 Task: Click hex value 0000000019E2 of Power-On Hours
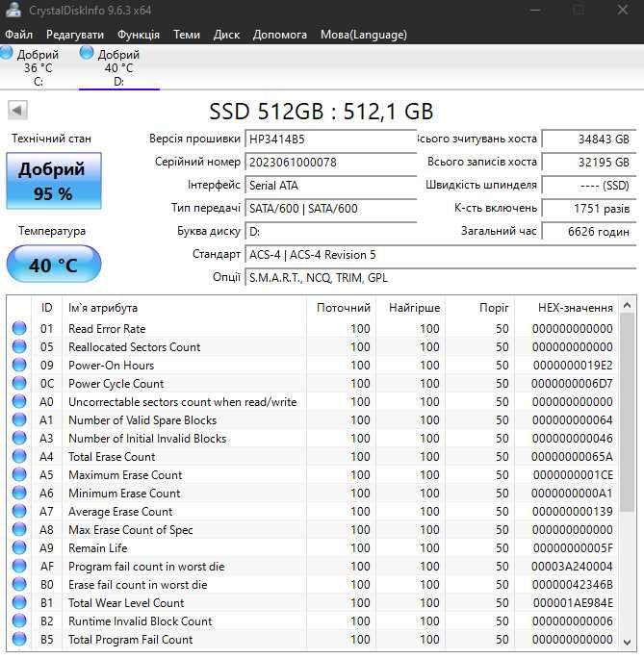(x=573, y=366)
